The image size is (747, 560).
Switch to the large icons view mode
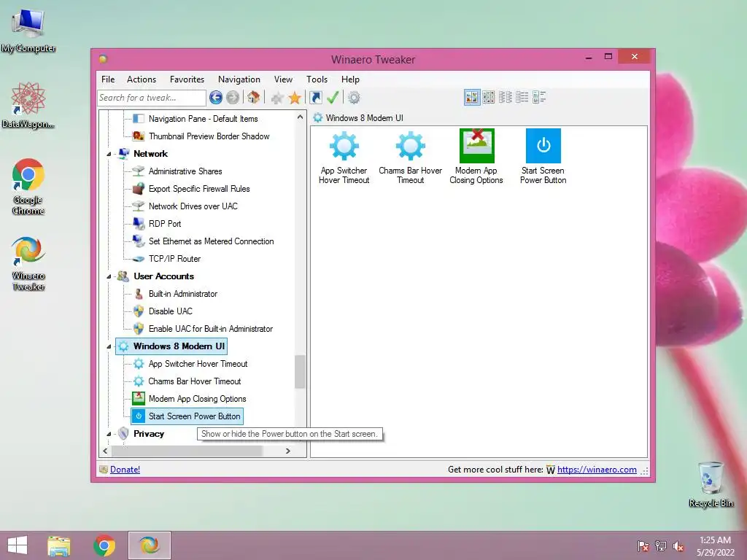472,98
